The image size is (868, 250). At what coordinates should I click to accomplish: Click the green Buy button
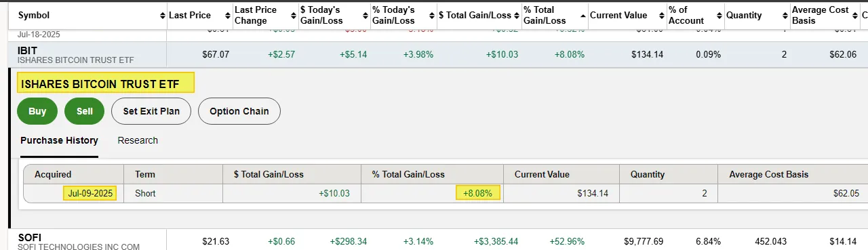point(37,111)
